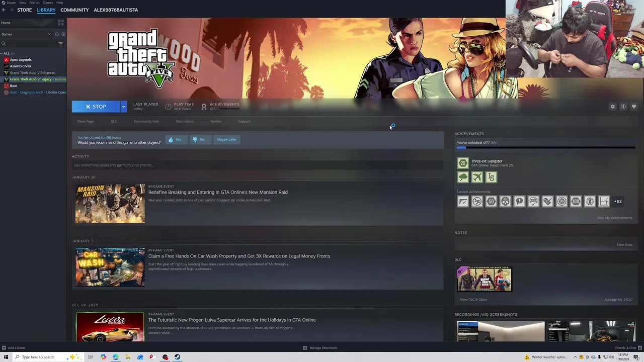Viewport: 644px width, 362px height.
Task: Open the Games menu
Action: [48, 3]
